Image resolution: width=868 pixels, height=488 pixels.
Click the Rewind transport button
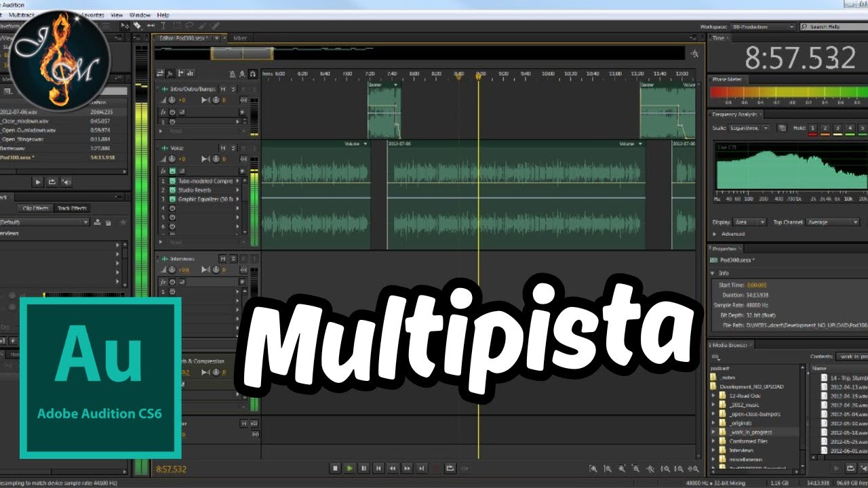tap(393, 468)
